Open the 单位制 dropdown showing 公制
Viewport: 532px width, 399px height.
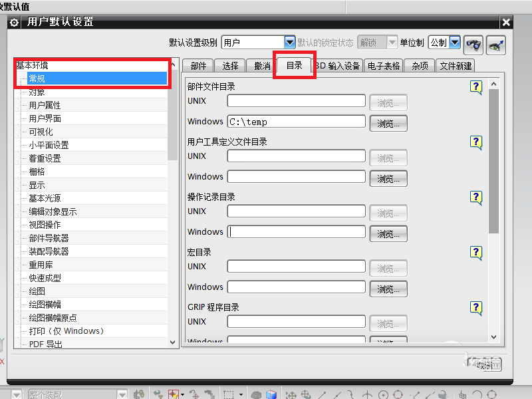coord(444,42)
